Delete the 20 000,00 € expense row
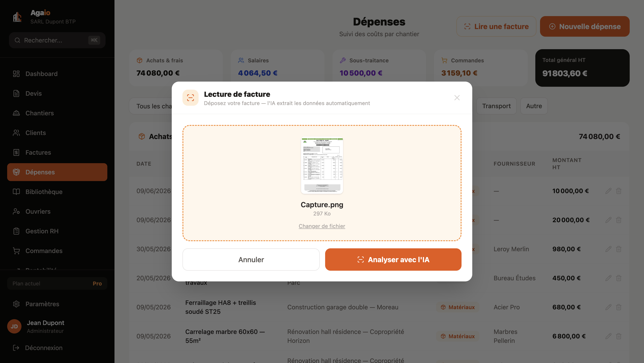Screen dimensions: 644x363 pos(619,220)
